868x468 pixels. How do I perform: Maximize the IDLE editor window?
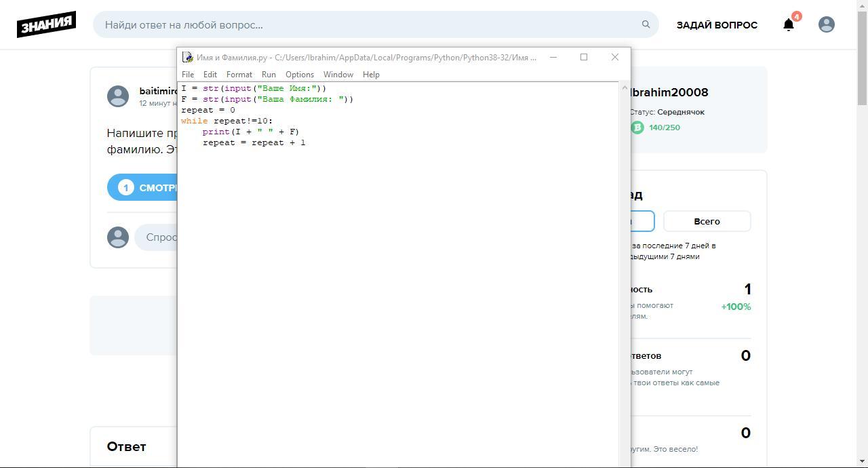[x=583, y=57]
